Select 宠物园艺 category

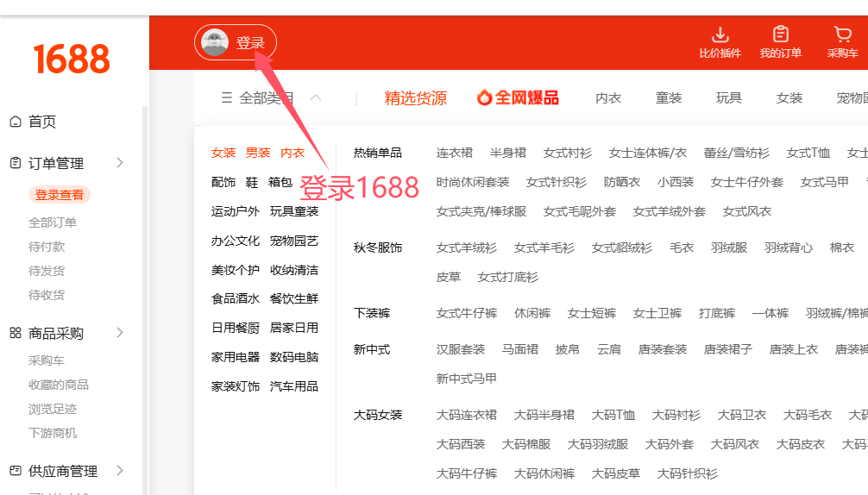coord(294,241)
